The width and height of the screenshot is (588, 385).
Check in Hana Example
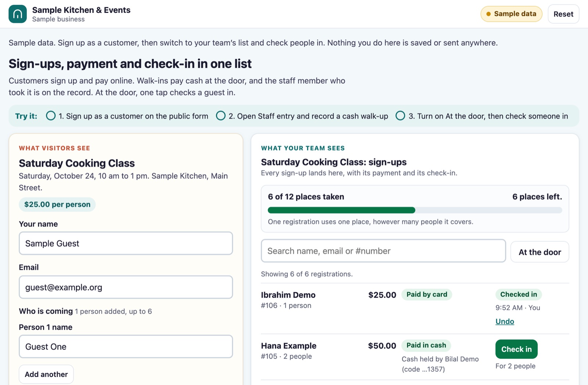[x=516, y=349]
